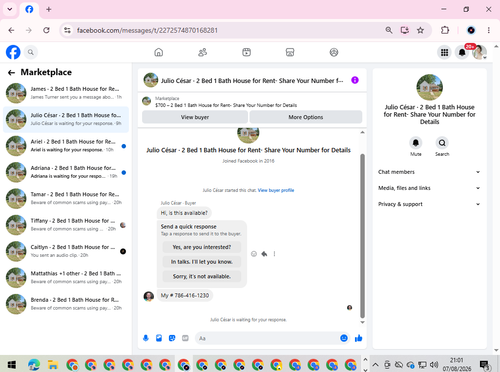Image resolution: width=500 pixels, height=372 pixels.
Task: Open Tamar's 2 Bed 1 Bath conversation
Action: tap(66, 198)
